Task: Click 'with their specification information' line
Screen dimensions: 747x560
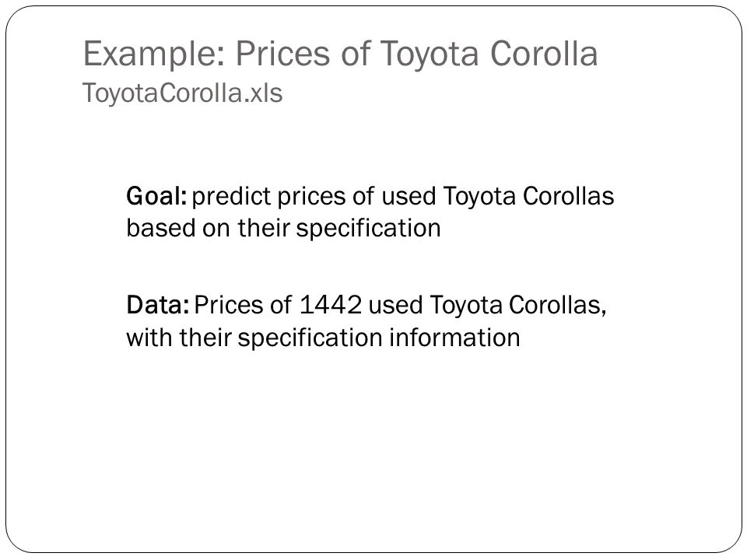Action: point(323,338)
